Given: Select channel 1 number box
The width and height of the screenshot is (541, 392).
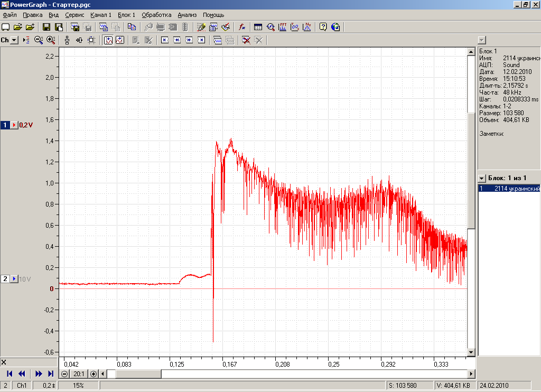Looking at the screenshot, I should coord(5,125).
